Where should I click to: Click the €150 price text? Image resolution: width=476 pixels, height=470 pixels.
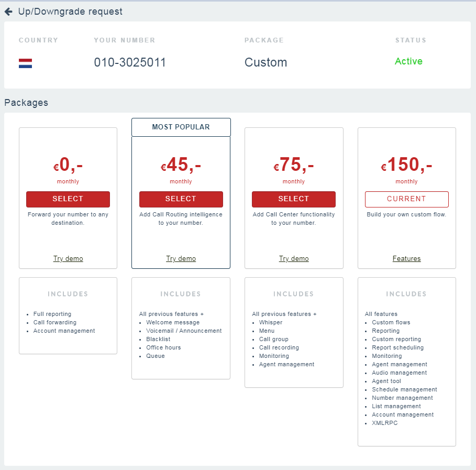pos(406,165)
